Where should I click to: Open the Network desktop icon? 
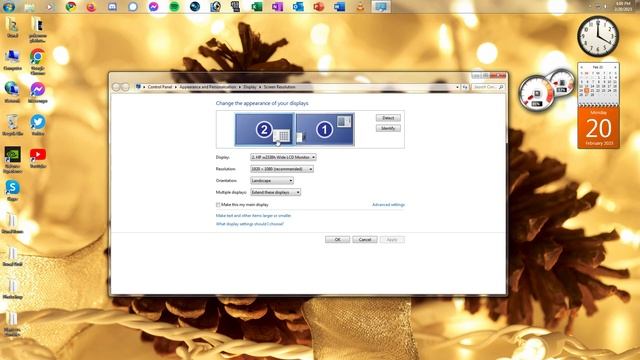click(x=12, y=92)
